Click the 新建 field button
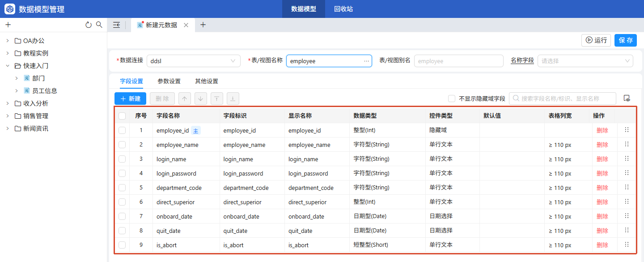 (x=130, y=99)
